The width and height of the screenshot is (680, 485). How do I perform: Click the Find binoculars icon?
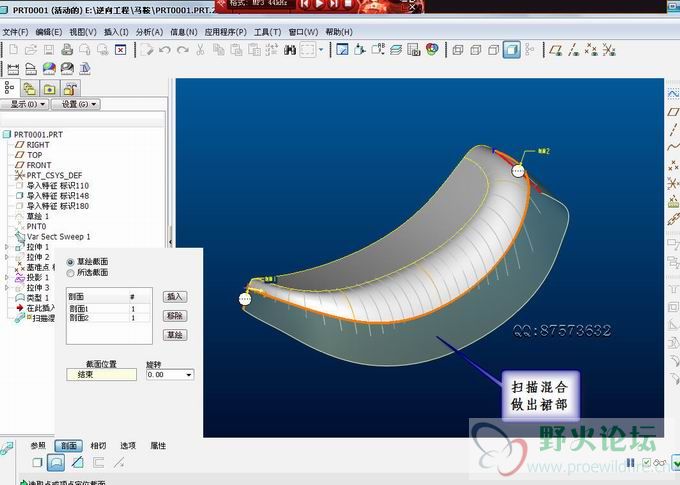290,50
